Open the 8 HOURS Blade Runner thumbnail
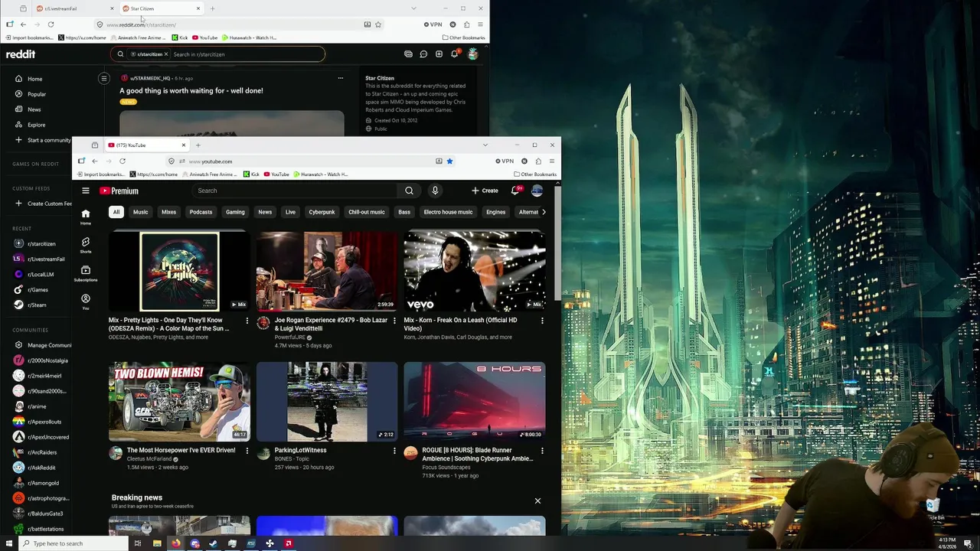The image size is (980, 551). 475,402
